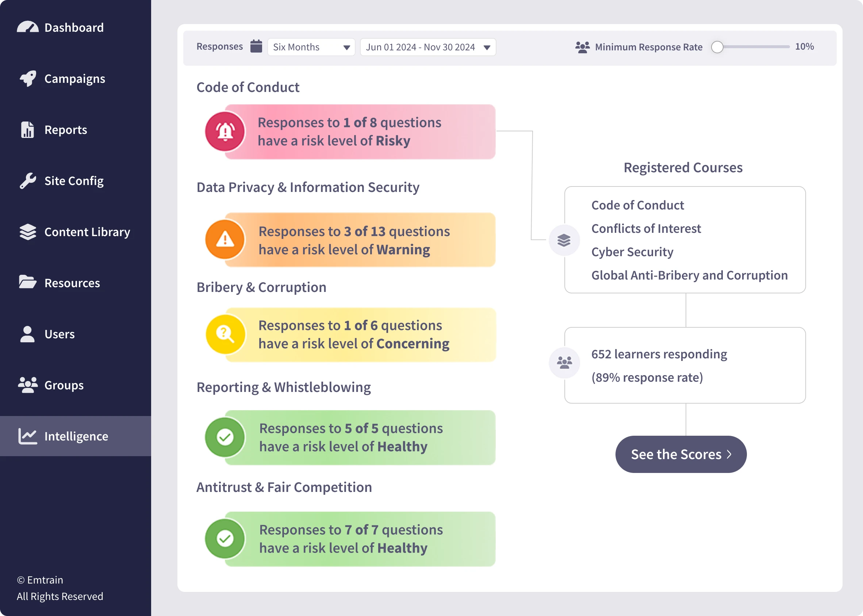Screen dimensions: 863x616
Task: Click the red alarm bell Risky icon
Action: (x=225, y=132)
